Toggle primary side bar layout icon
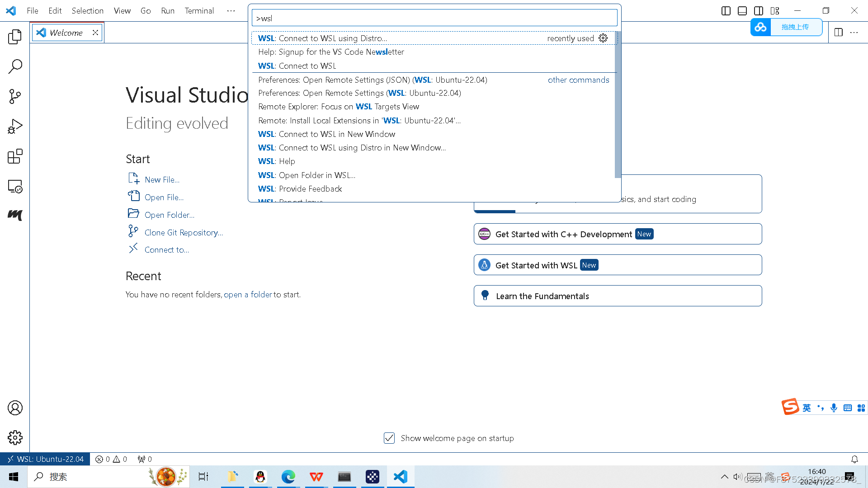The image size is (868, 488). point(726,11)
